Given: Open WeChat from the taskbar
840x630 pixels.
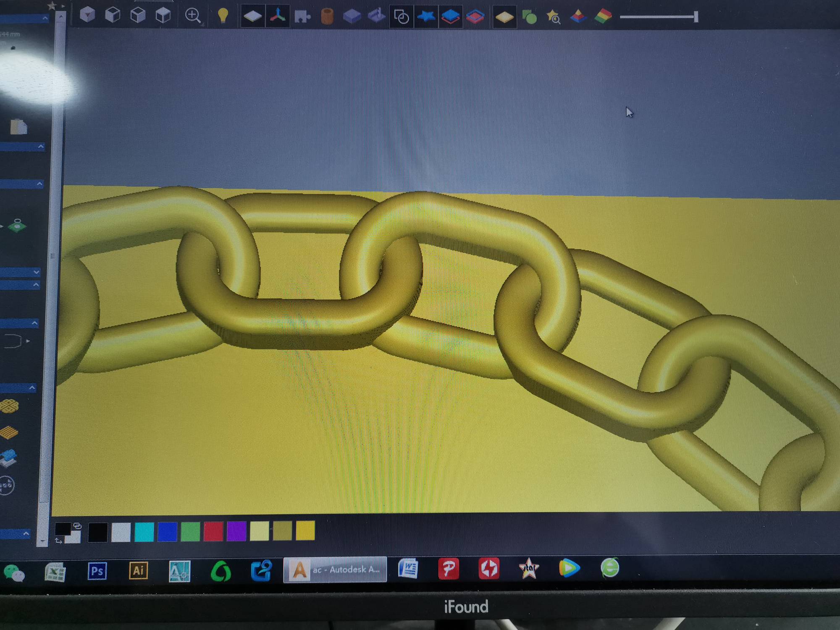Looking at the screenshot, I should 14,573.
